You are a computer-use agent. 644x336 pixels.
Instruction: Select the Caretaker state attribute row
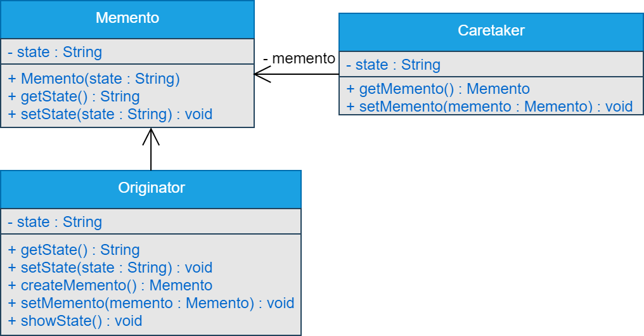[x=393, y=65]
